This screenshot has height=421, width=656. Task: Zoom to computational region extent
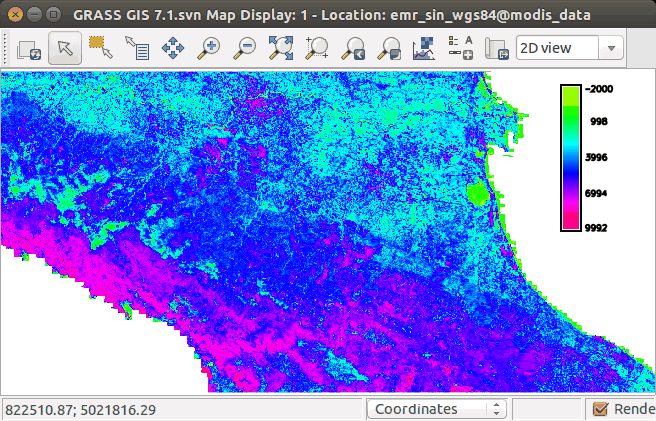pyautogui.click(x=317, y=48)
